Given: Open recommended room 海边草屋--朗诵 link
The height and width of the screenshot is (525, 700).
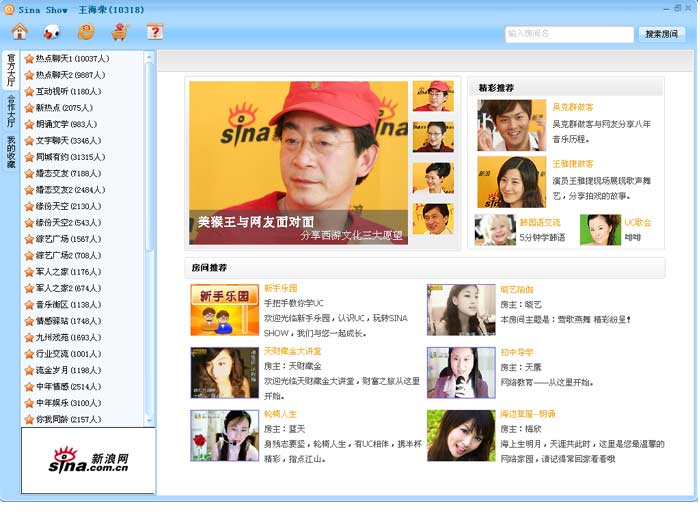Looking at the screenshot, I should coord(528,414).
